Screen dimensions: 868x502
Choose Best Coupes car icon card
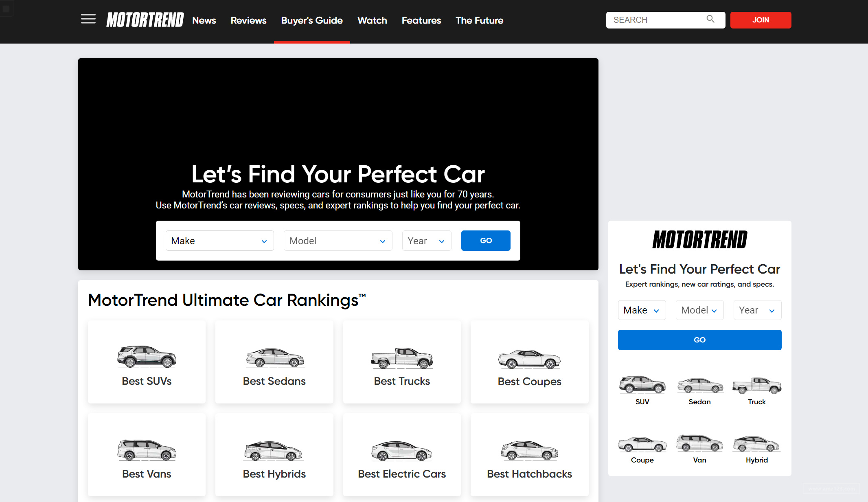pos(529,362)
